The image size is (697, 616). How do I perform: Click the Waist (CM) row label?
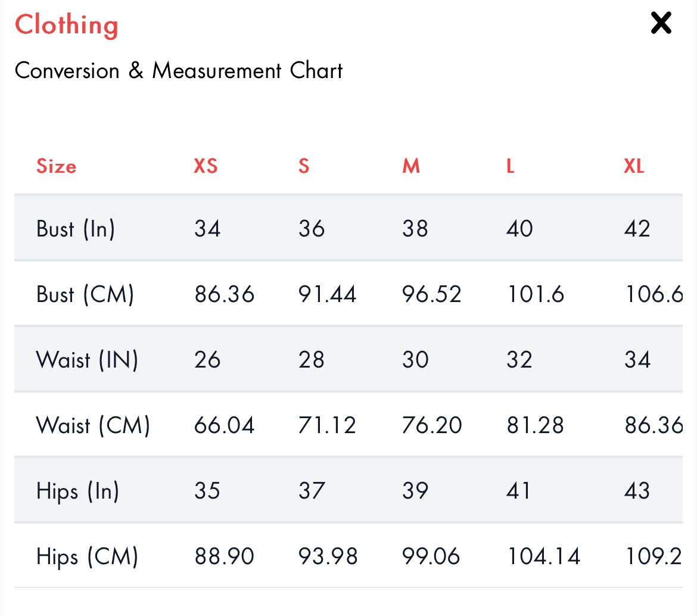click(x=93, y=425)
